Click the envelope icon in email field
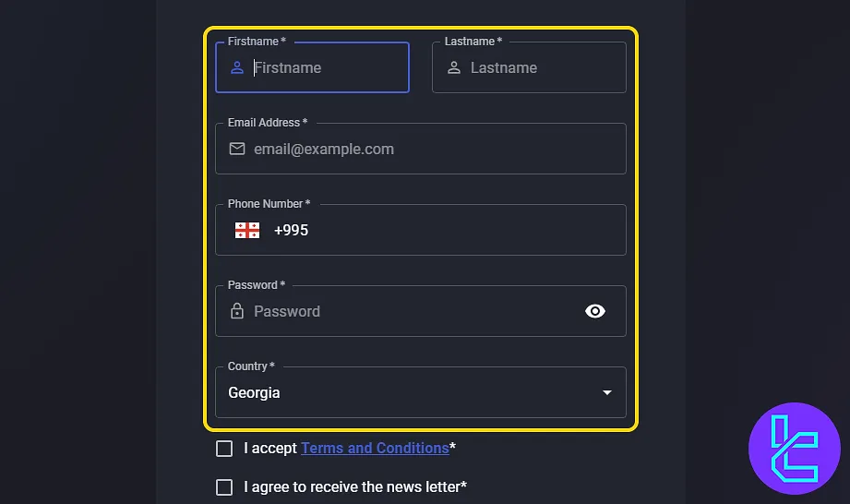850x504 pixels. 237,149
